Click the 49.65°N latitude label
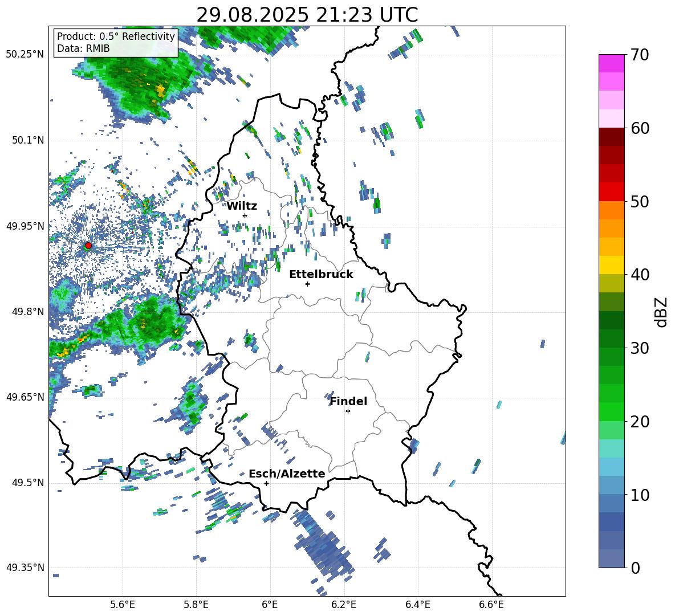Screen dimensions: 675x616 tap(25, 397)
